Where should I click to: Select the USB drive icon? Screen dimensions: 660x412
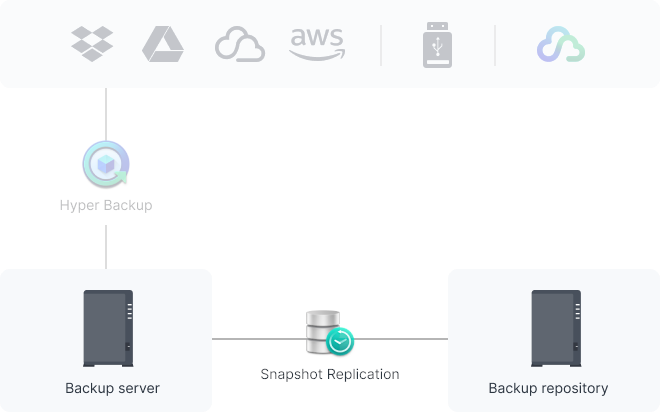(437, 45)
